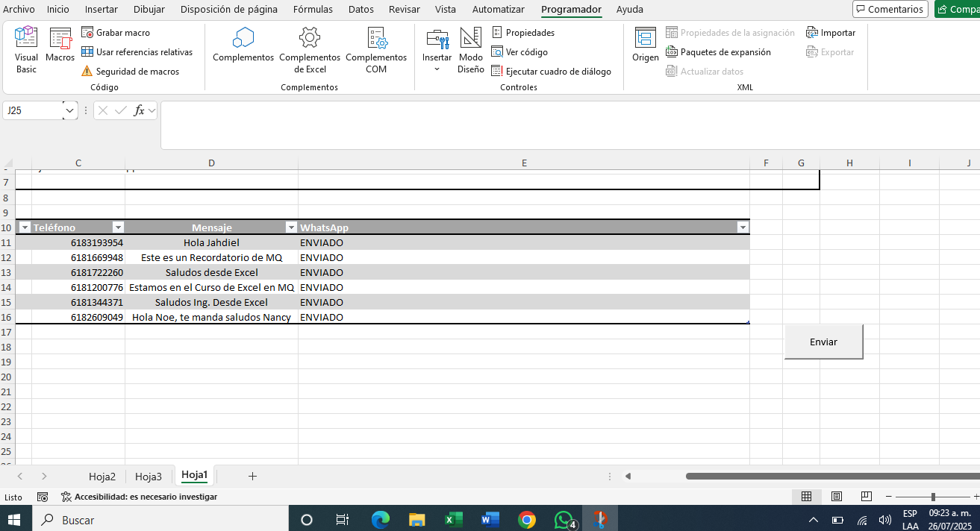Open the XML Origen panel
Viewport: 980px width, 531px height.
[x=646, y=45]
